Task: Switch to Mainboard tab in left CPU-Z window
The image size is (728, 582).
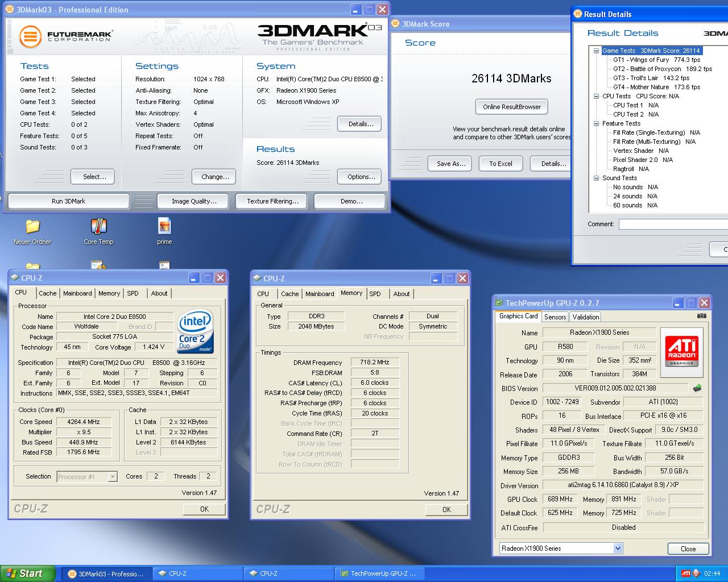Action: click(77, 293)
